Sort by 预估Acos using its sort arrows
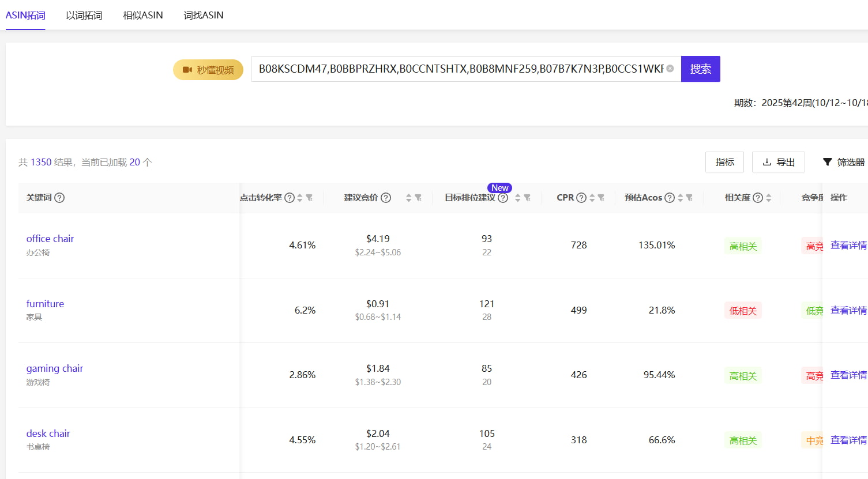 pyautogui.click(x=680, y=198)
